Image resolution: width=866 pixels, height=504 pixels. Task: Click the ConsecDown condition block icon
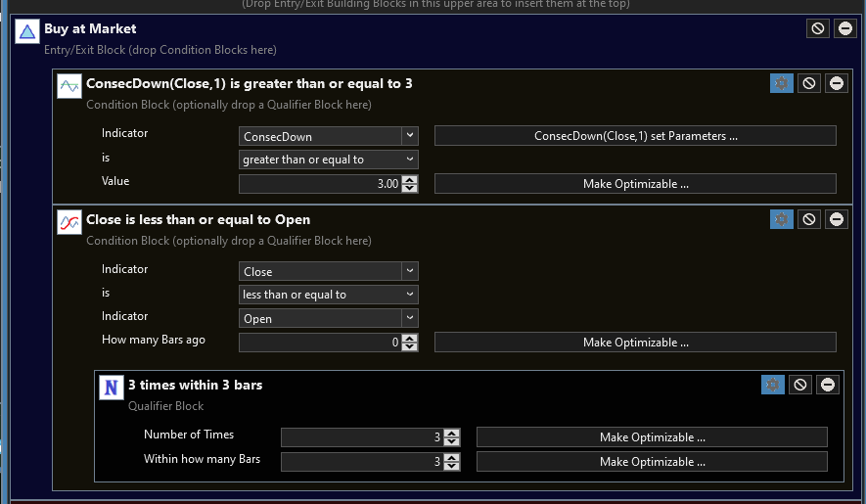(x=69, y=86)
